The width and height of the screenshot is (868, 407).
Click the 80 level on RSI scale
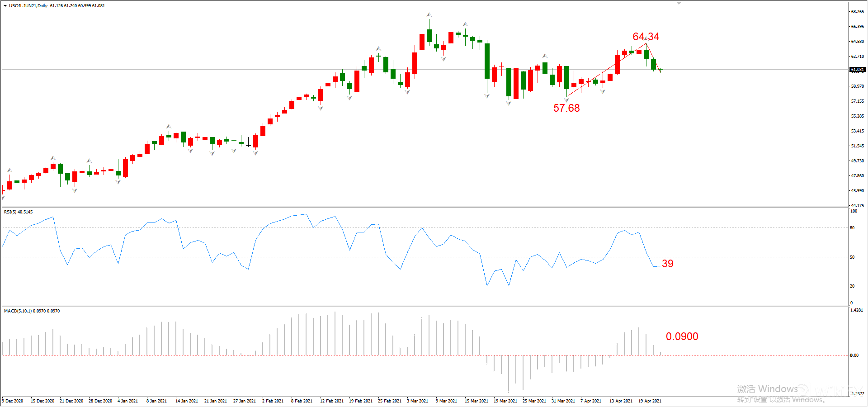(852, 228)
